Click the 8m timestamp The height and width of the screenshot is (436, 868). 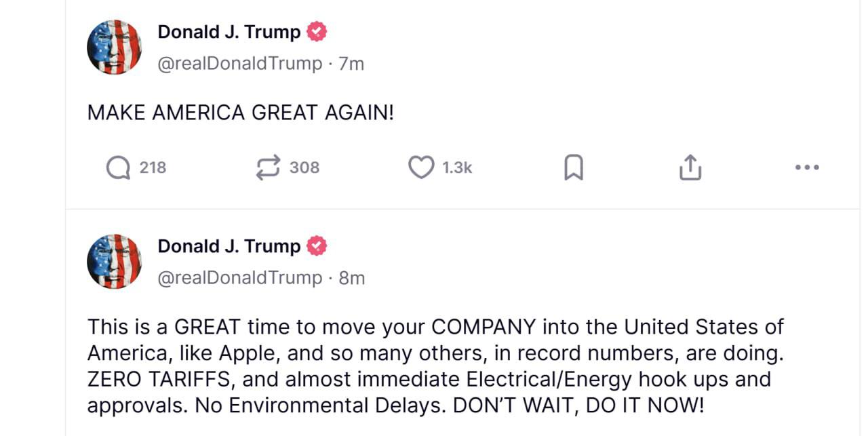tap(351, 278)
